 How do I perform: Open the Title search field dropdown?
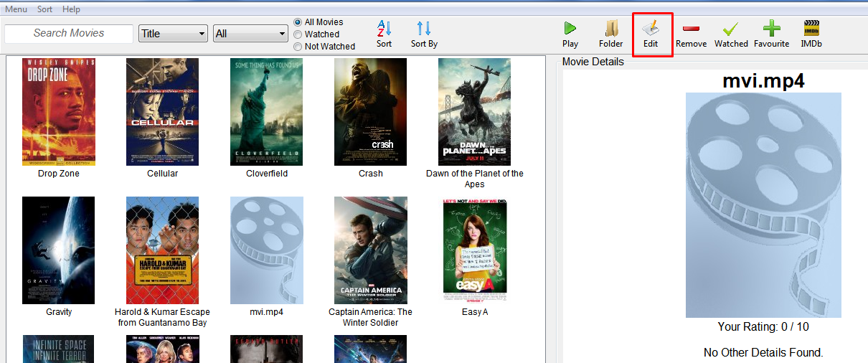coord(173,34)
